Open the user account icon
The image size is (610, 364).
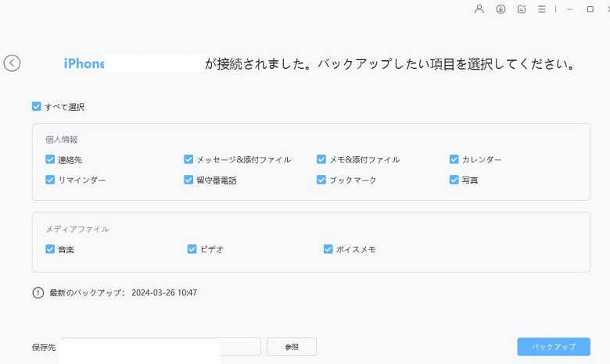[x=479, y=9]
